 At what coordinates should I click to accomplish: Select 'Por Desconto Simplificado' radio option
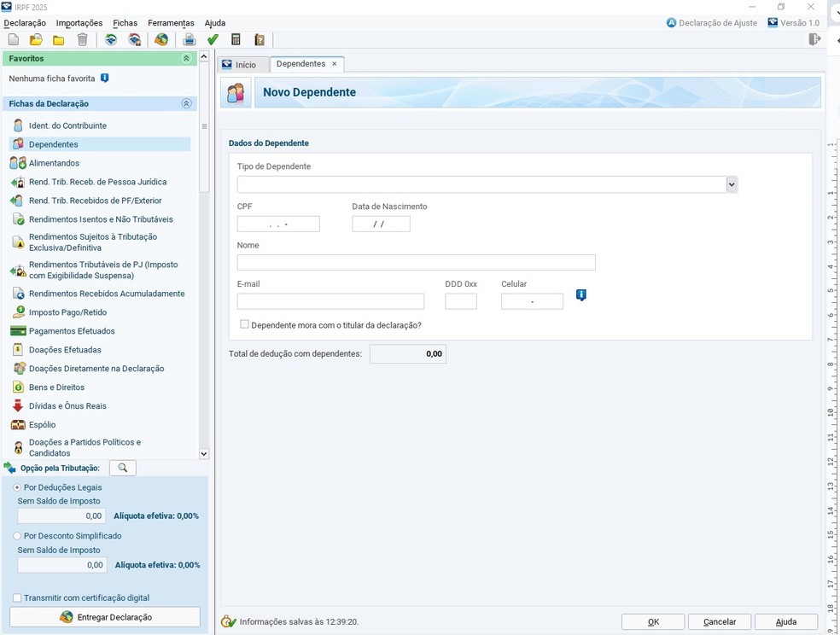(17, 536)
